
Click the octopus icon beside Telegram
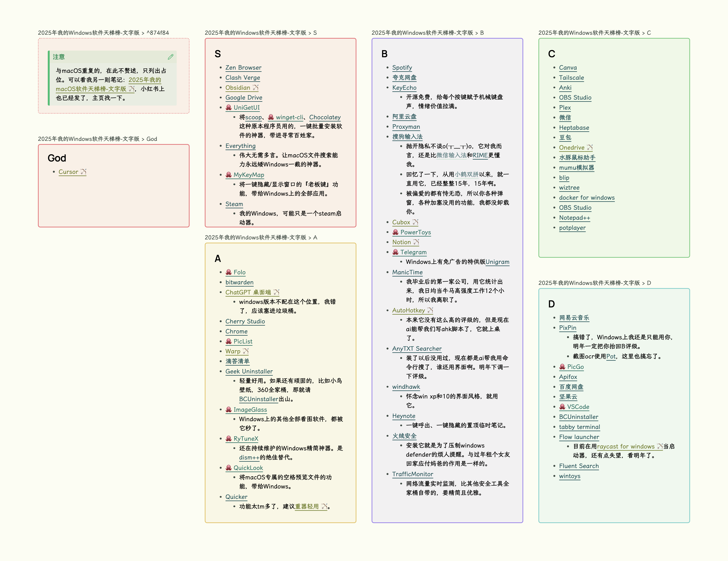pyautogui.click(x=395, y=252)
